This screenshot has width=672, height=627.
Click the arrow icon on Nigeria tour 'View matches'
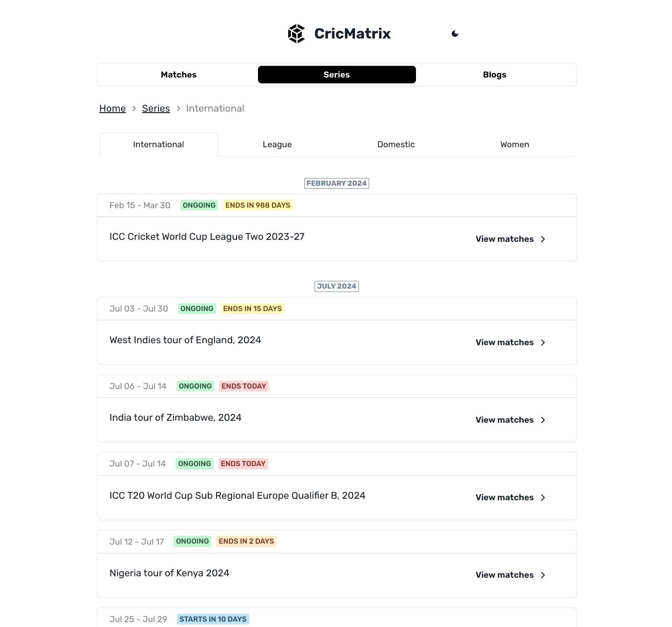click(543, 575)
